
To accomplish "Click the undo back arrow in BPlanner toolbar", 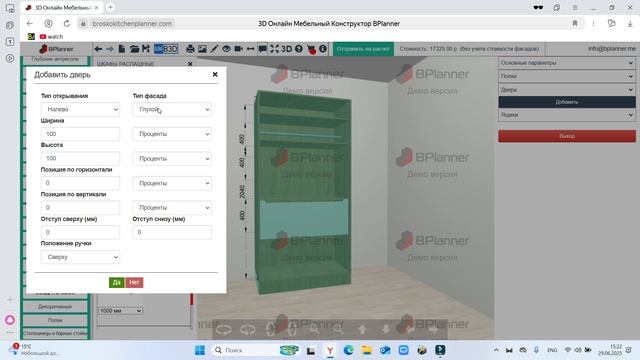I will click(98, 49).
